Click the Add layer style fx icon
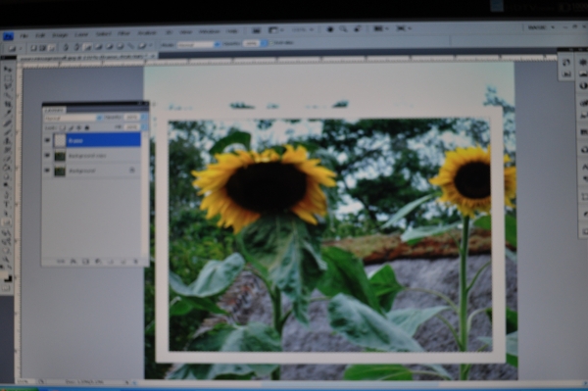 [x=73, y=261]
